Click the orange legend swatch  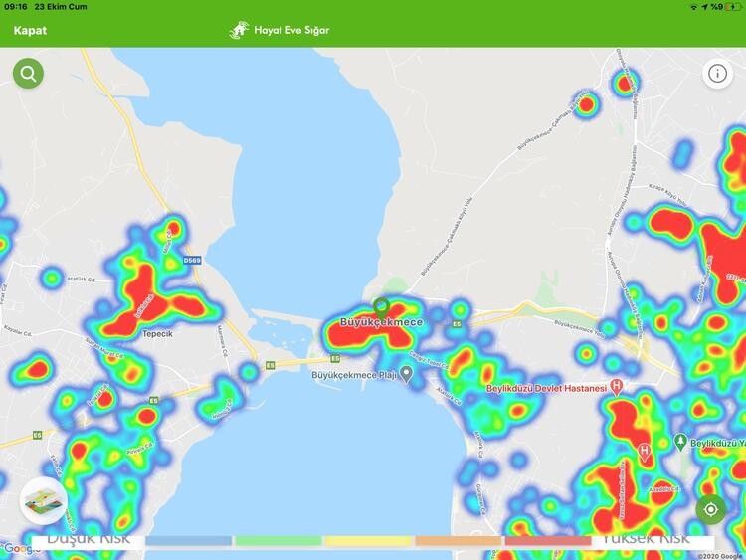click(459, 541)
